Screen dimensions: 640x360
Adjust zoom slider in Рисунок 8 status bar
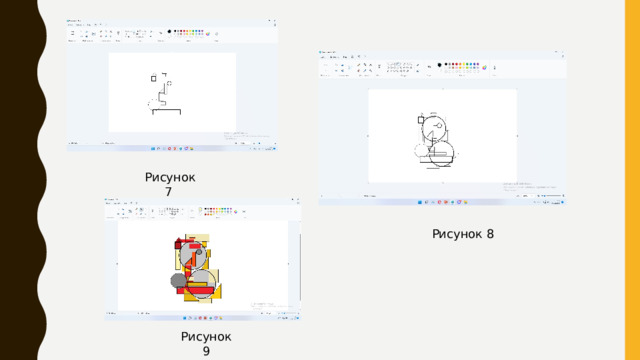(552, 196)
